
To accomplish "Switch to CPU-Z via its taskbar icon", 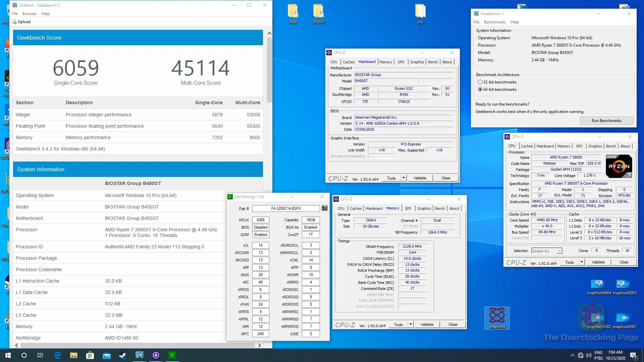I will (156, 355).
